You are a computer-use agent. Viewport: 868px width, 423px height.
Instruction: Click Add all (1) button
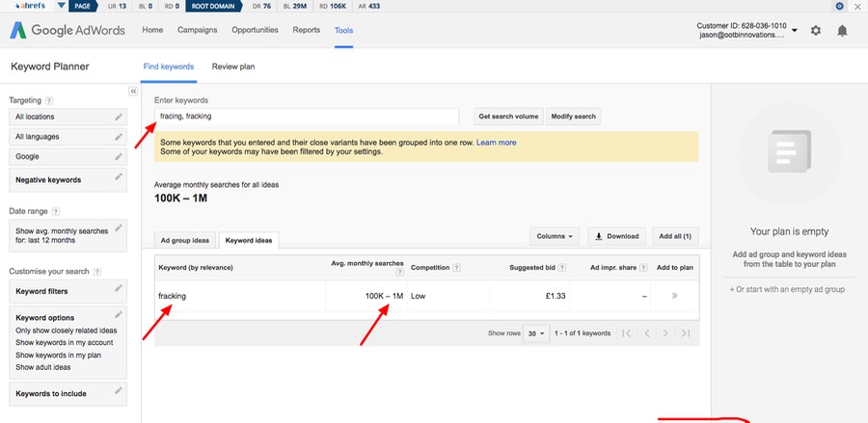click(x=675, y=236)
